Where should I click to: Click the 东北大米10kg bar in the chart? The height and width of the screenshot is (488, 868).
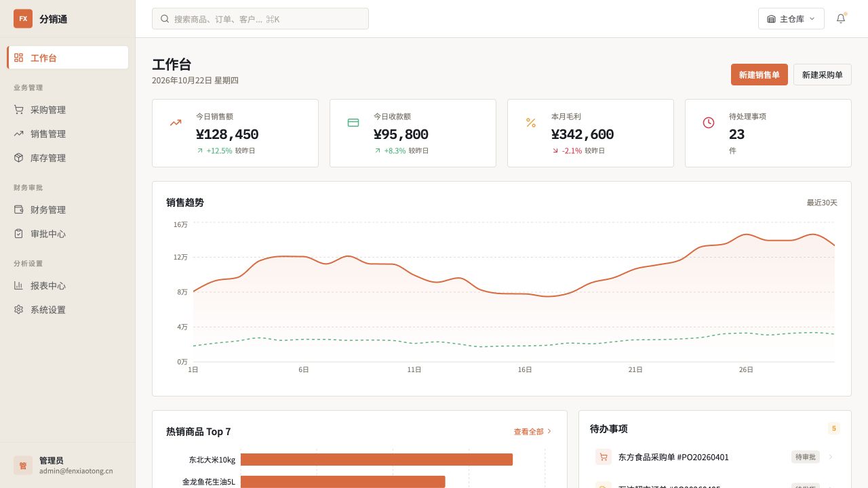(x=376, y=460)
